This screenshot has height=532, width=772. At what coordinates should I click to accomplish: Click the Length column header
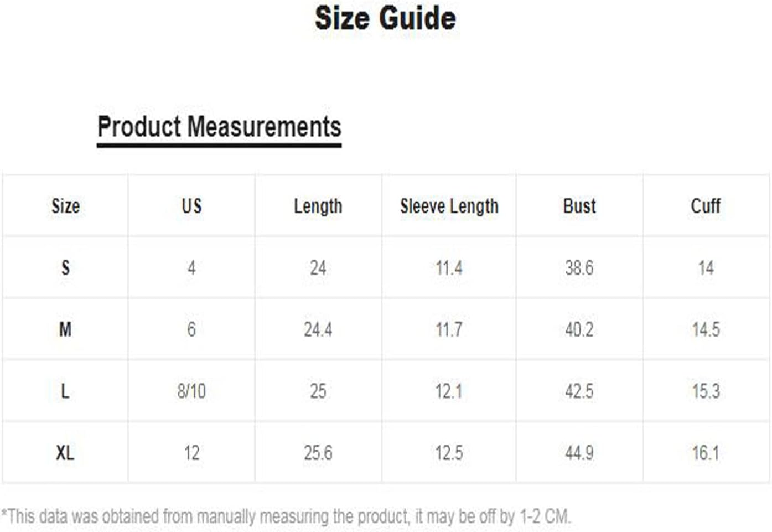click(x=318, y=206)
